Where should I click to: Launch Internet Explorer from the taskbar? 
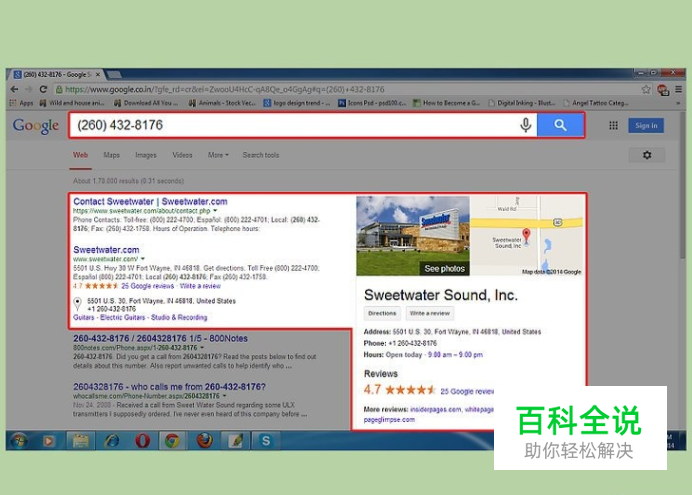[x=112, y=440]
